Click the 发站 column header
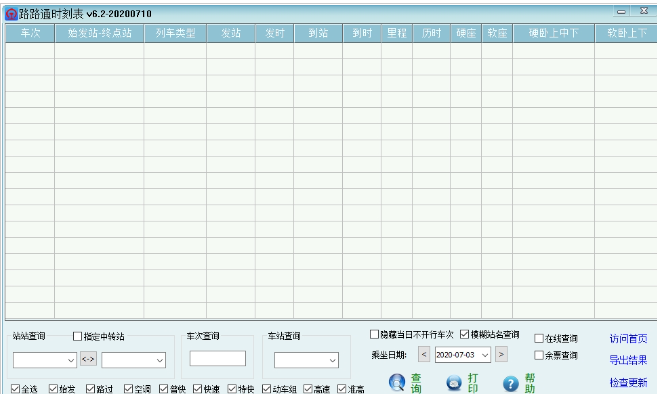 coord(231,33)
